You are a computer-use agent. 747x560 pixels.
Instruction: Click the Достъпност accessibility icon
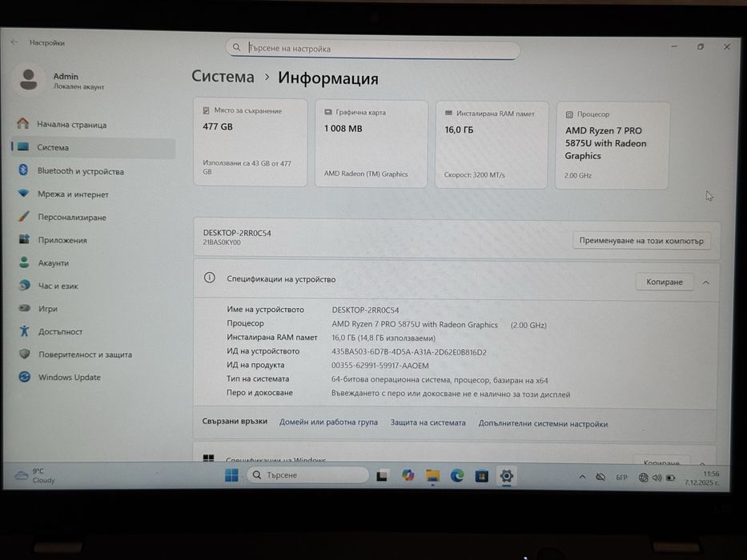(x=24, y=331)
